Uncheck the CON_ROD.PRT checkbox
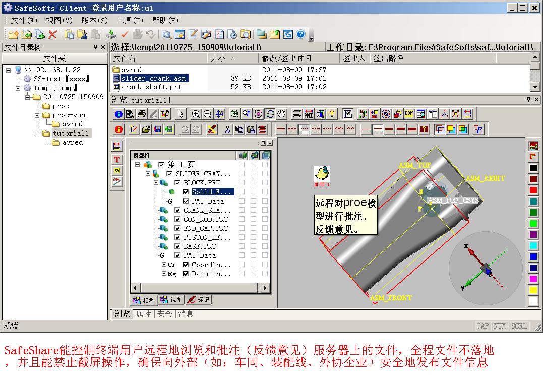543x392 pixels. [x=177, y=219]
